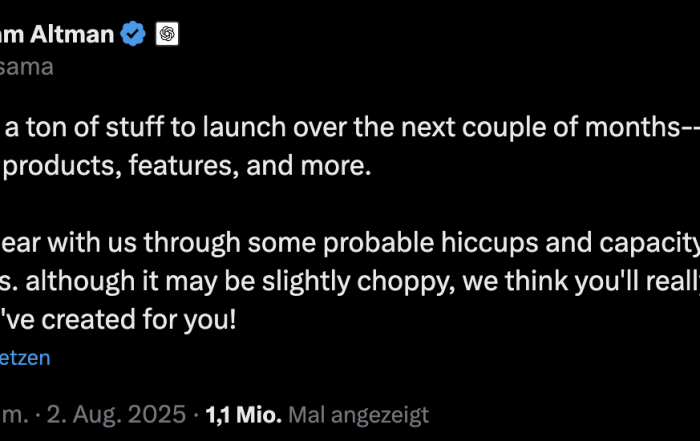Click the sama username handle
This screenshot has width=700, height=441.
pos(27,67)
